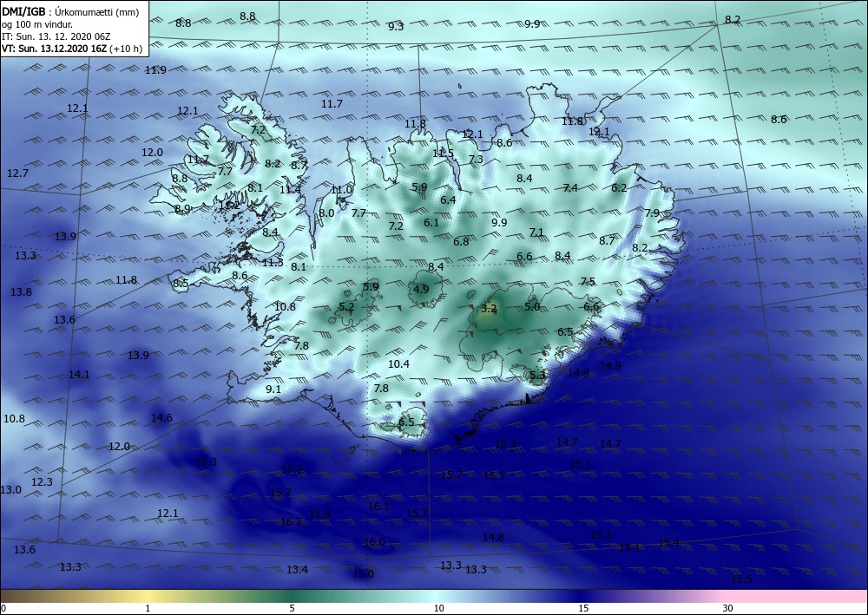Click the 7.5 value on the map
Image resolution: width=868 pixels, height=615 pixels.
[x=588, y=281]
